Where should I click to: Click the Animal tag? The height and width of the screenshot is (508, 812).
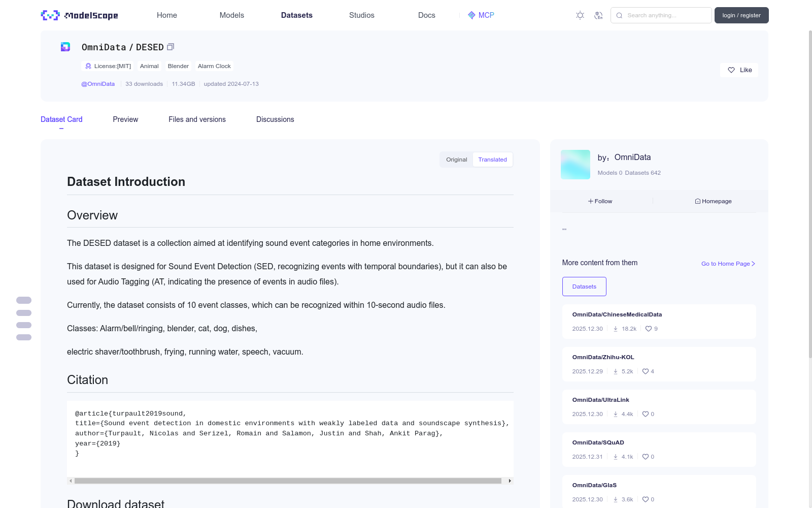tap(149, 66)
